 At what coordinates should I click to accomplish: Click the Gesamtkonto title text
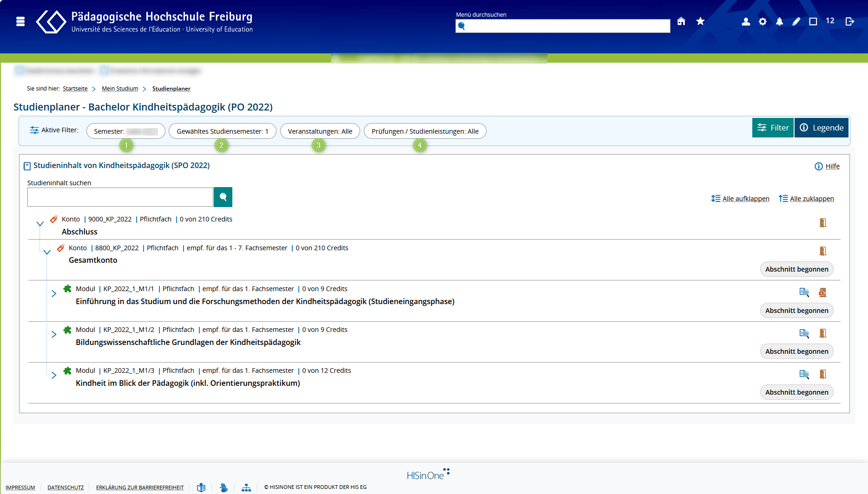(x=93, y=260)
